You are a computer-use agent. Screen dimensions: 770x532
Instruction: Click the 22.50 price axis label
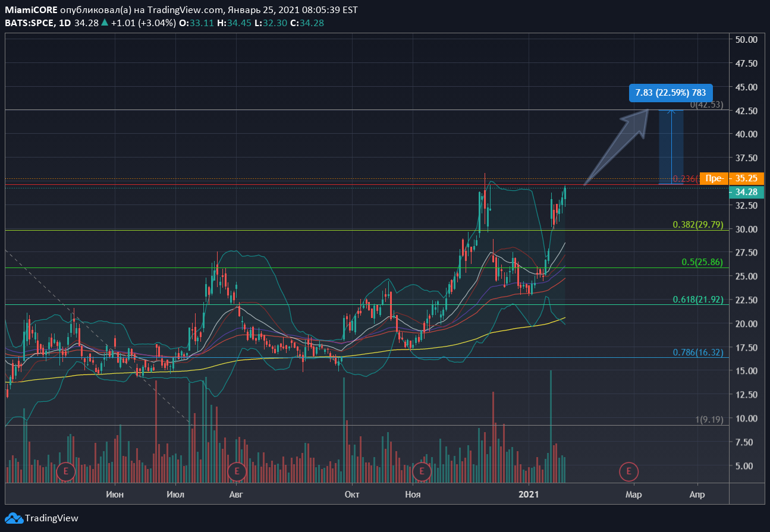point(746,300)
